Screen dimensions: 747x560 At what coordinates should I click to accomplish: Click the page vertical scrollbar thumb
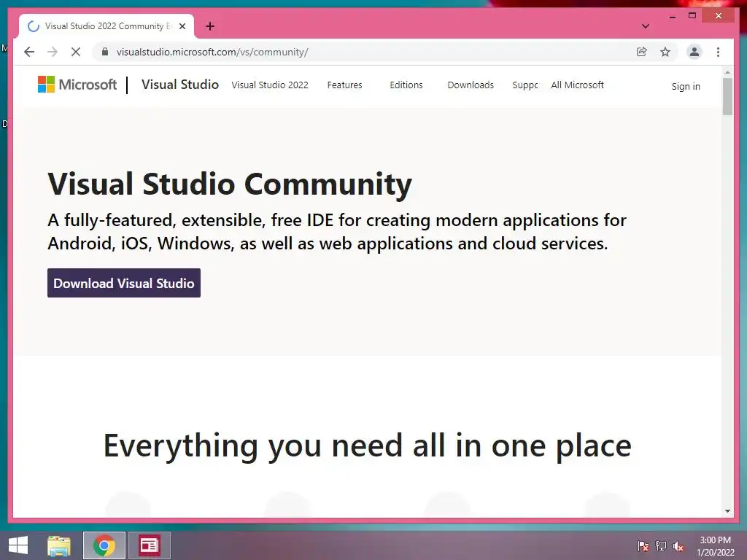click(727, 96)
